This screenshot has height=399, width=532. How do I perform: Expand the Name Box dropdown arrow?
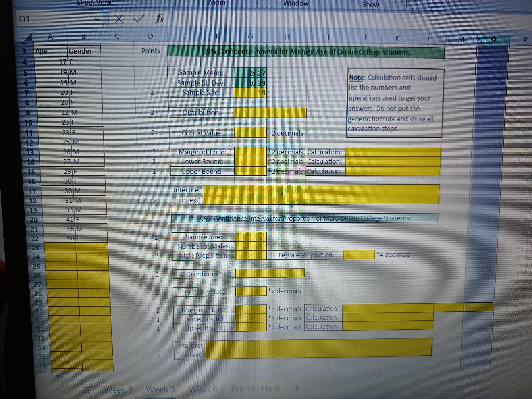97,19
